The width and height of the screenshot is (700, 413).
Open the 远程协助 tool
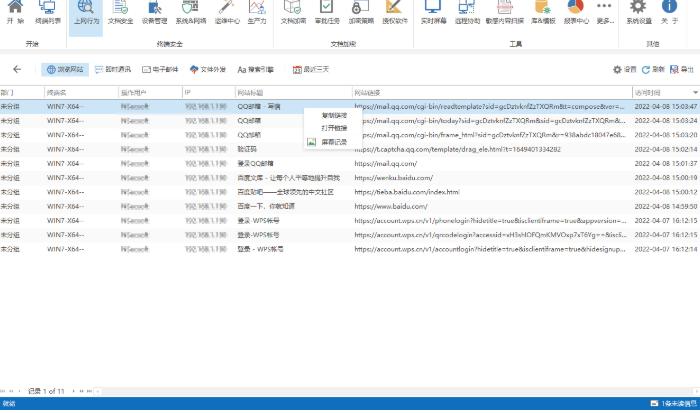coord(467,13)
